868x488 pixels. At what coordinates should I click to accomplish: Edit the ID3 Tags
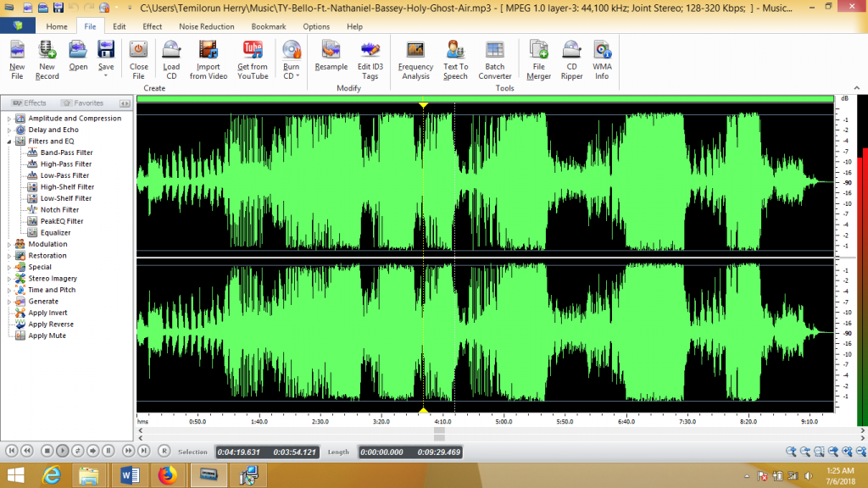tap(370, 59)
